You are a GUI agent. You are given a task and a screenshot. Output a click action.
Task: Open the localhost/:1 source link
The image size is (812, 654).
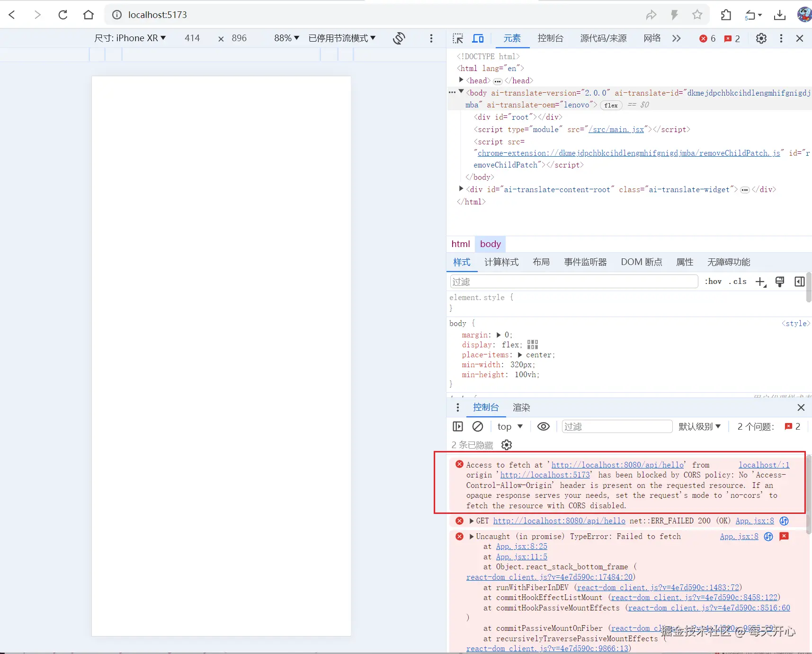tap(764, 465)
